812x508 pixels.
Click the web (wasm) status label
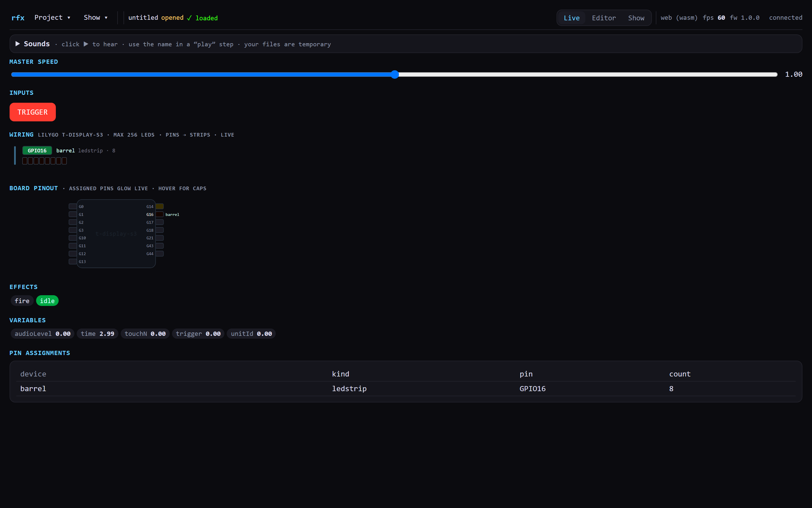pos(679,17)
